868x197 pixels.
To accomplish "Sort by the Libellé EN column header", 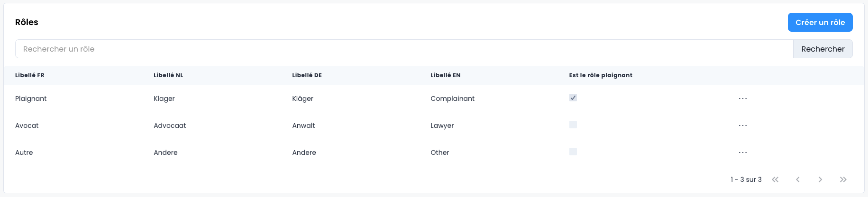I will (445, 75).
